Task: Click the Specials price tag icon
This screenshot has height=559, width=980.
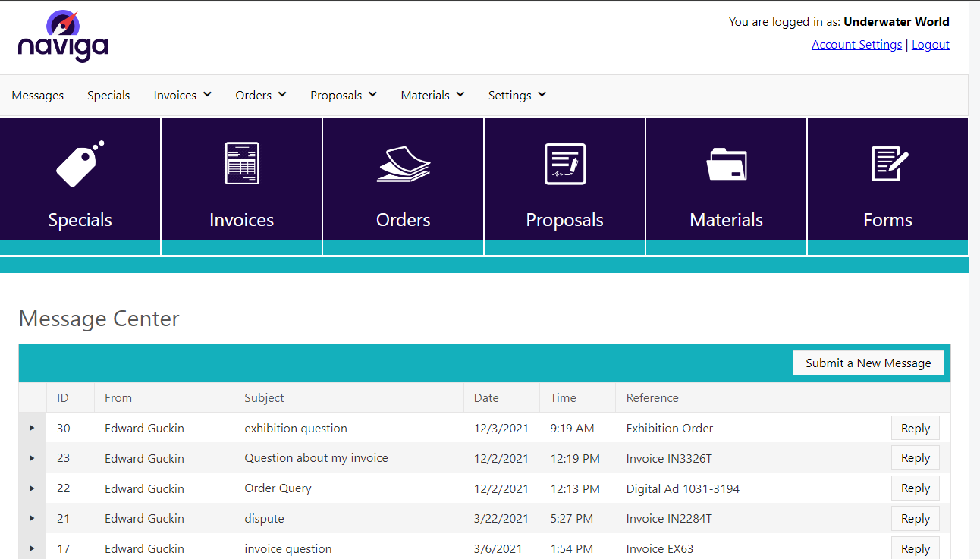Action: click(80, 164)
